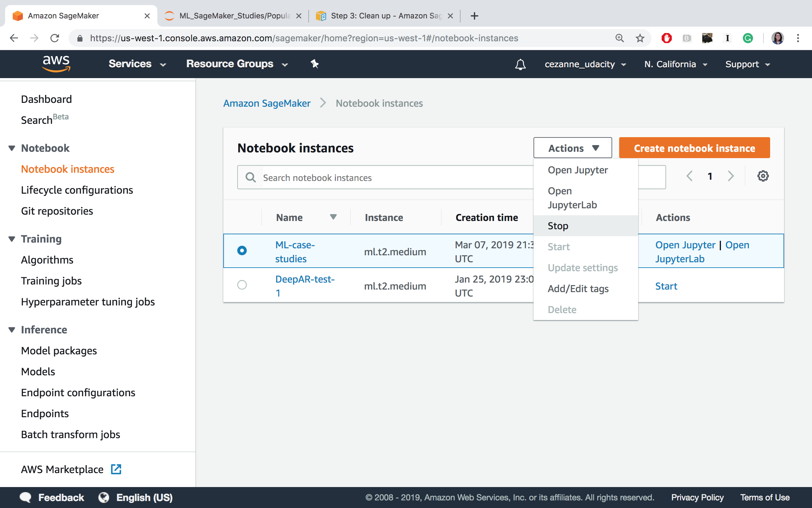Open the N. California region dropdown
The height and width of the screenshot is (508, 812).
pos(676,64)
